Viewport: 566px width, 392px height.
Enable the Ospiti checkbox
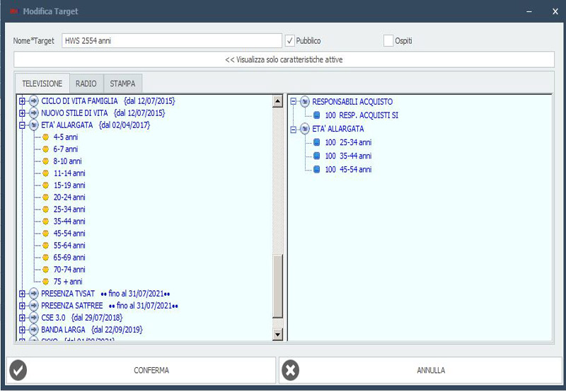pyautogui.click(x=388, y=41)
